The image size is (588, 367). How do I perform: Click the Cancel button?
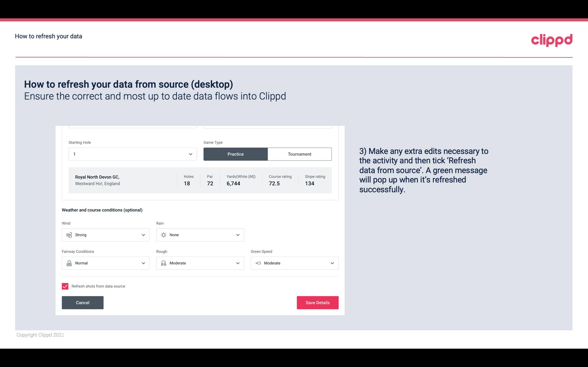click(82, 302)
